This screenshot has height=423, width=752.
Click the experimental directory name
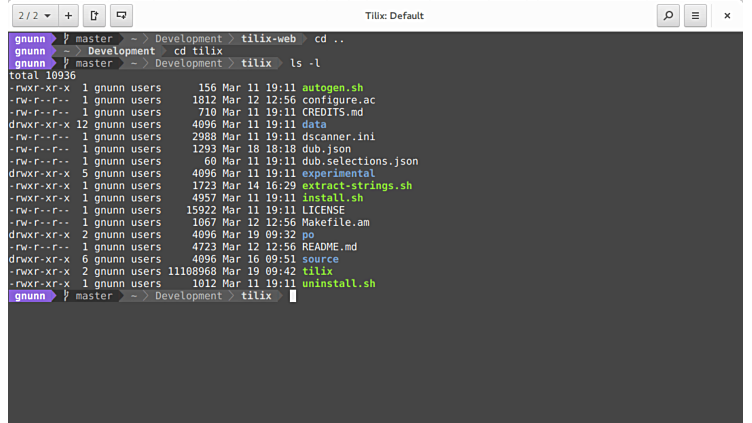click(338, 174)
